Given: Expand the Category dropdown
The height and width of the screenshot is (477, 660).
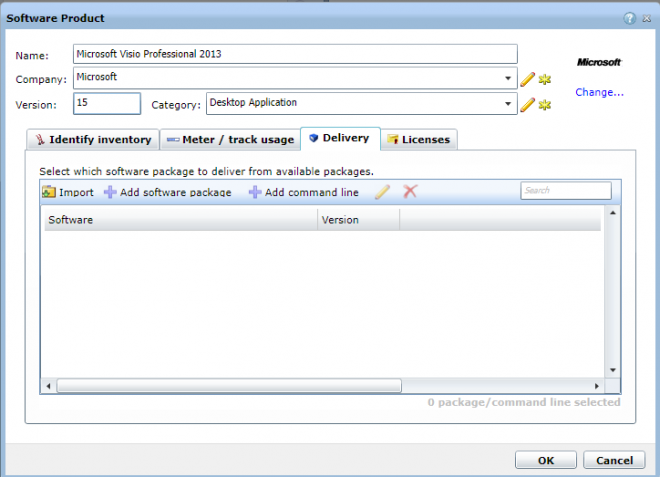Looking at the screenshot, I should point(508,104).
